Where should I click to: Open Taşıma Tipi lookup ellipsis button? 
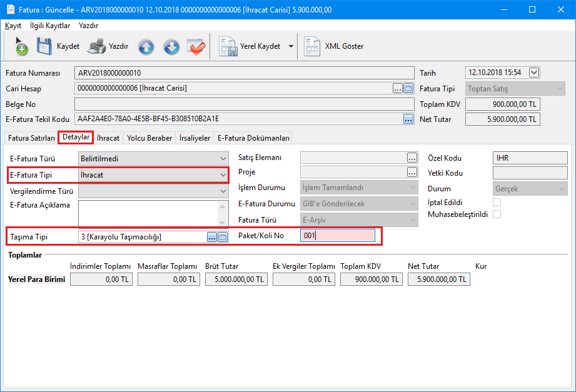[x=212, y=237]
